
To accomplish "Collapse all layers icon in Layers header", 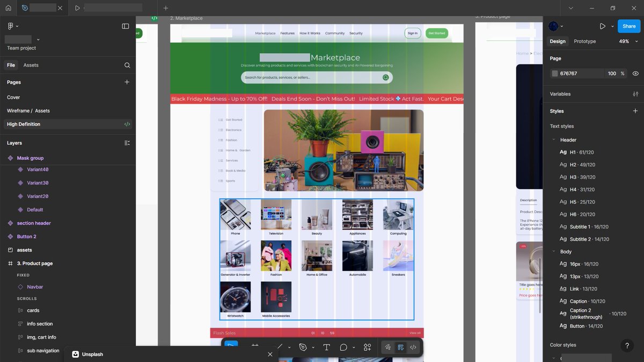I will [x=127, y=143].
